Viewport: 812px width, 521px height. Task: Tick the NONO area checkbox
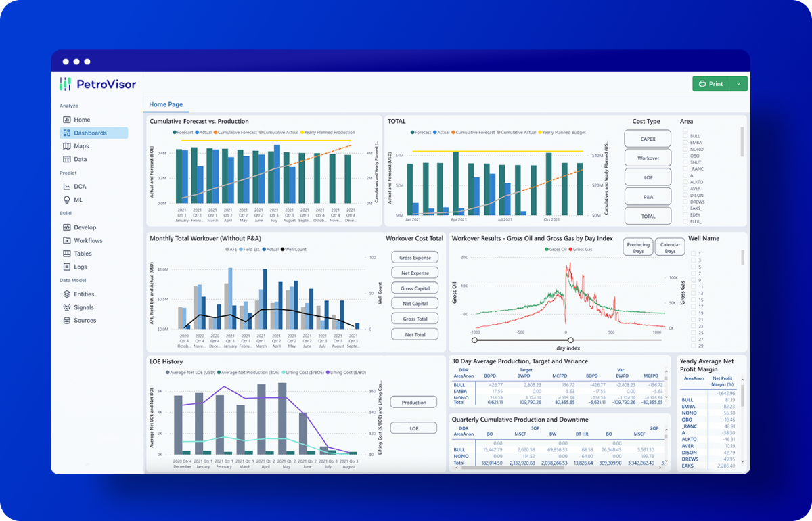click(x=685, y=149)
